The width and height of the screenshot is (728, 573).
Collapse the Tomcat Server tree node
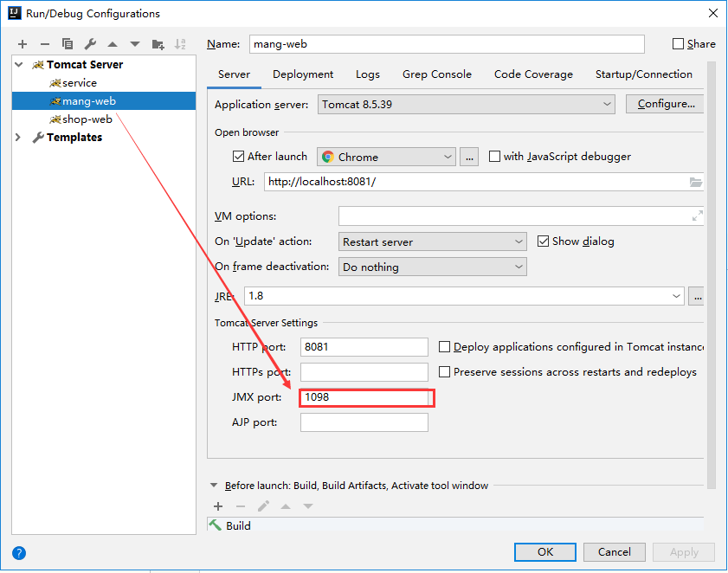point(19,65)
